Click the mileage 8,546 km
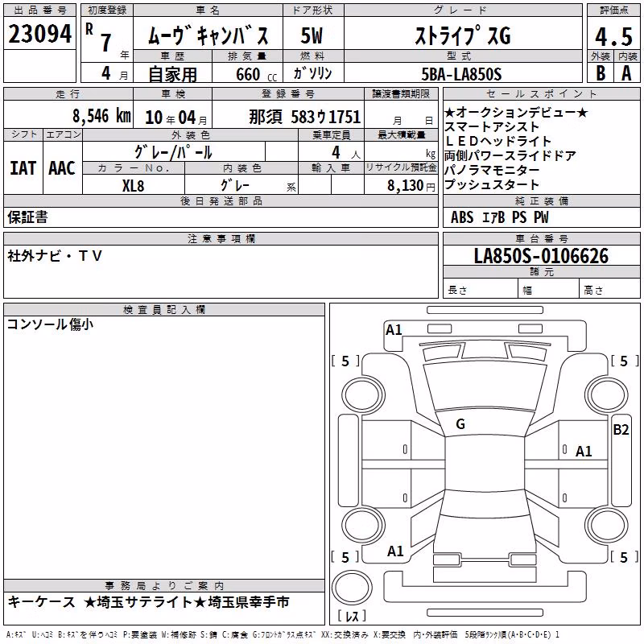The width and height of the screenshot is (644, 644). tap(102, 116)
